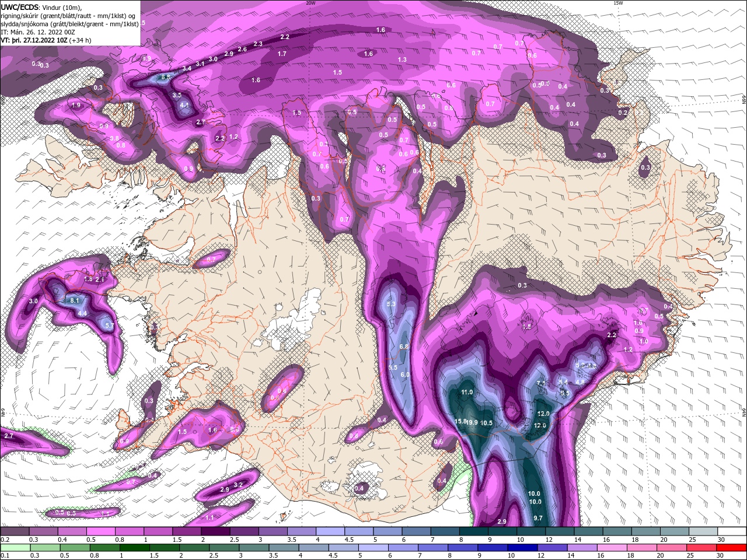Image resolution: width=747 pixels, height=560 pixels.
Task: Pick the light lavender 4–4.5 swatch in snow legend
Action: coord(330,531)
